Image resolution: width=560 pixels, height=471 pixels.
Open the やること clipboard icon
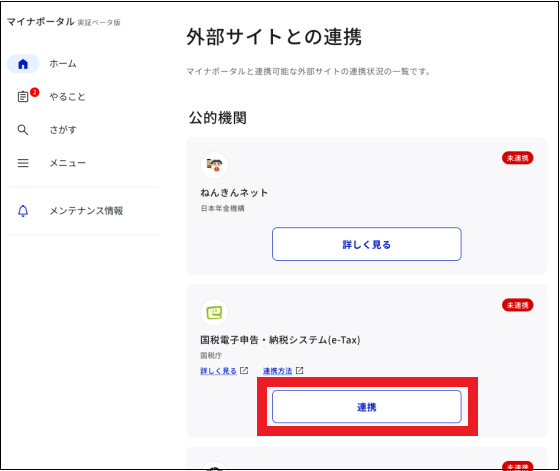[23, 96]
